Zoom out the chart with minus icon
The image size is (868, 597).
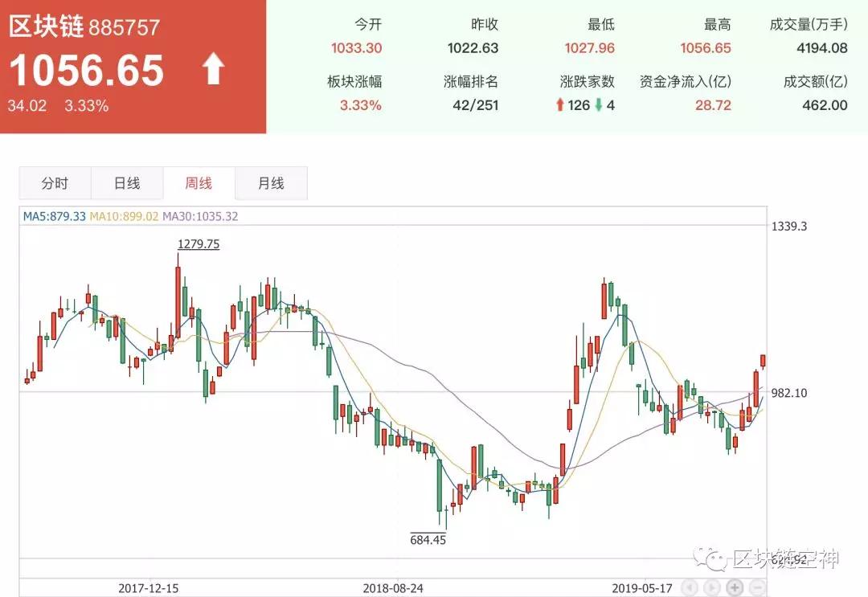[x=758, y=587]
